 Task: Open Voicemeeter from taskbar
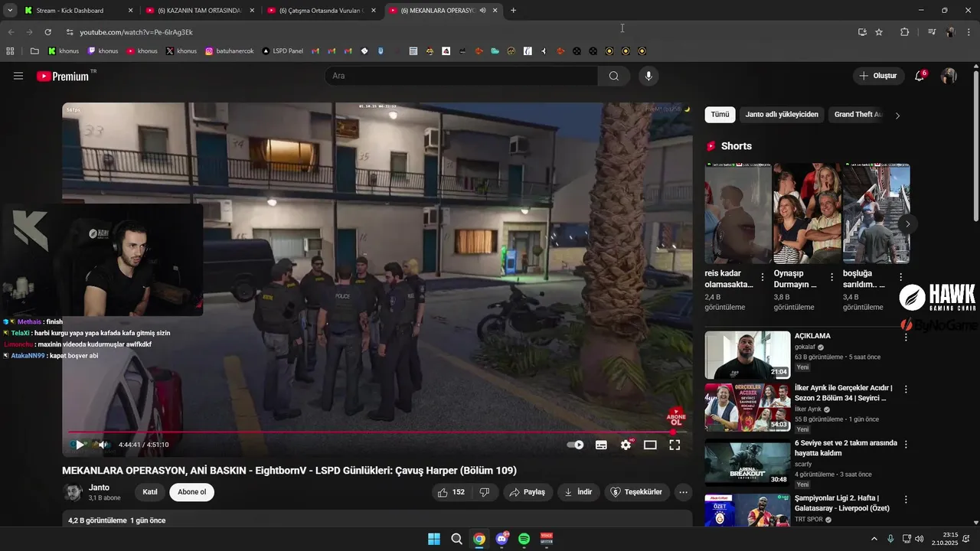547,539
